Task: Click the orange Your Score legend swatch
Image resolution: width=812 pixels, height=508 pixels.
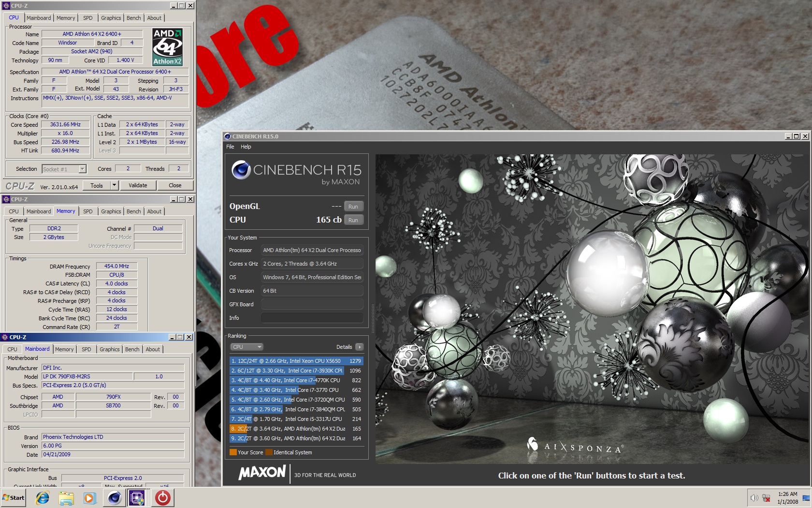Action: [x=233, y=452]
